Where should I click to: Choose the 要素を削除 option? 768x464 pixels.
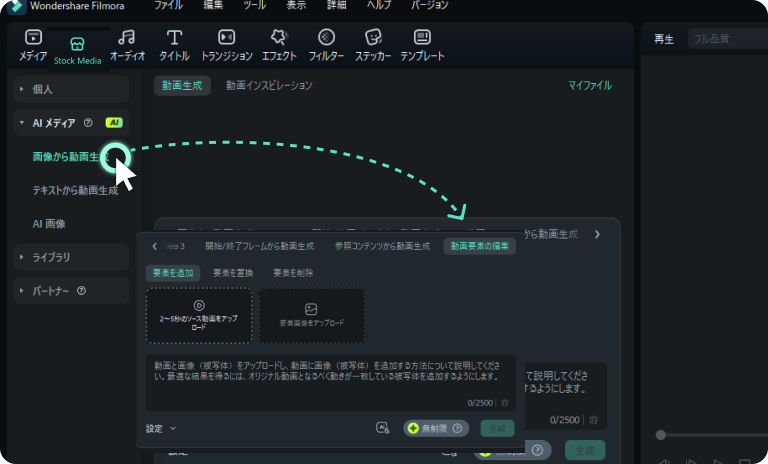point(293,273)
